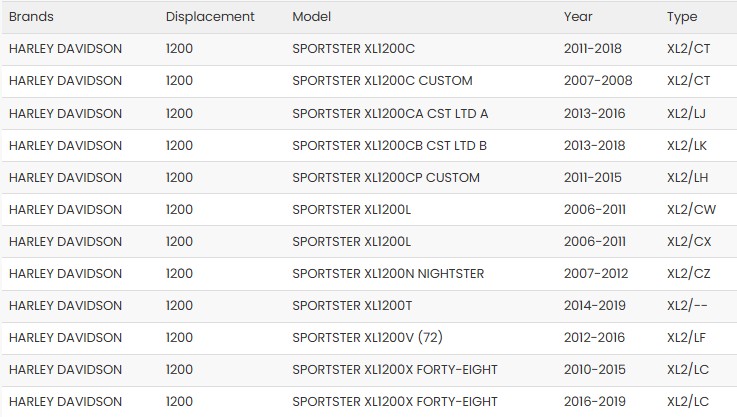Image resolution: width=737 pixels, height=417 pixels.
Task: Click the Type column header
Action: (x=682, y=17)
